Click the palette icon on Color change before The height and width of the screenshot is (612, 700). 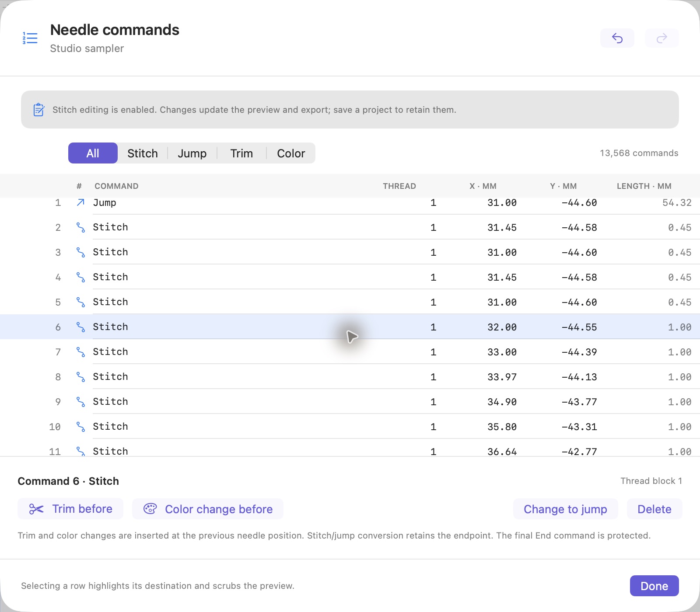coord(150,509)
